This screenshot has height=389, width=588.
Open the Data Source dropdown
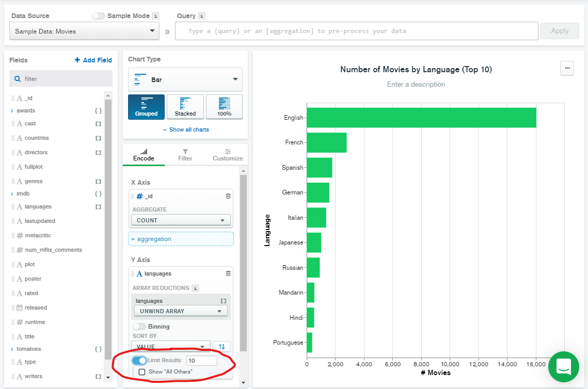(85, 31)
